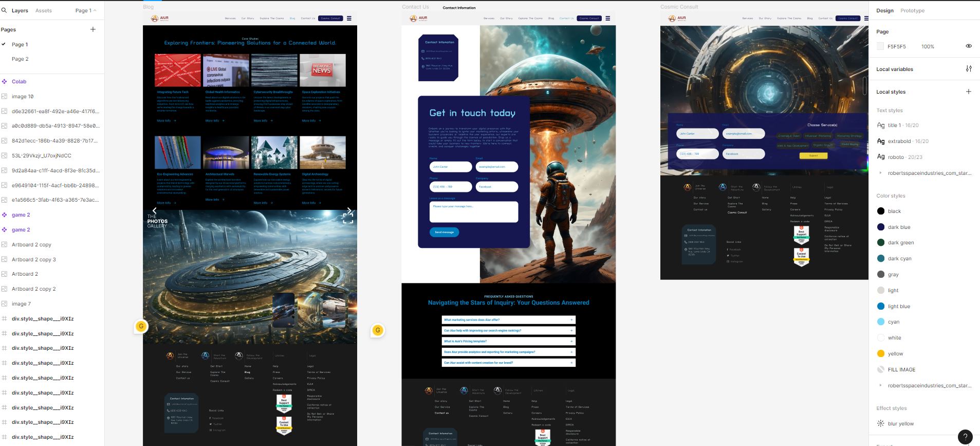Click the Blog frame title
The image size is (980, 446).
click(x=149, y=7)
